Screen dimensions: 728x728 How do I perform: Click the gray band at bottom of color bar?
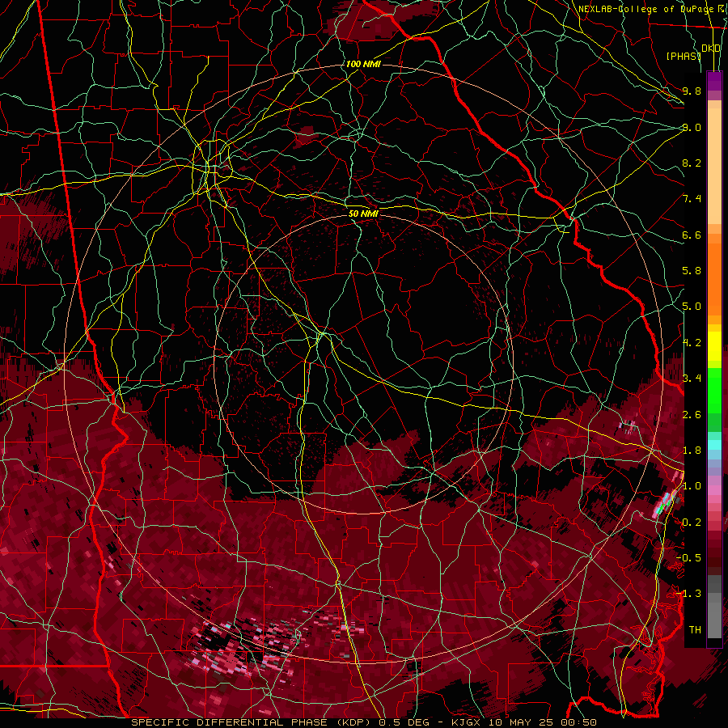(714, 607)
